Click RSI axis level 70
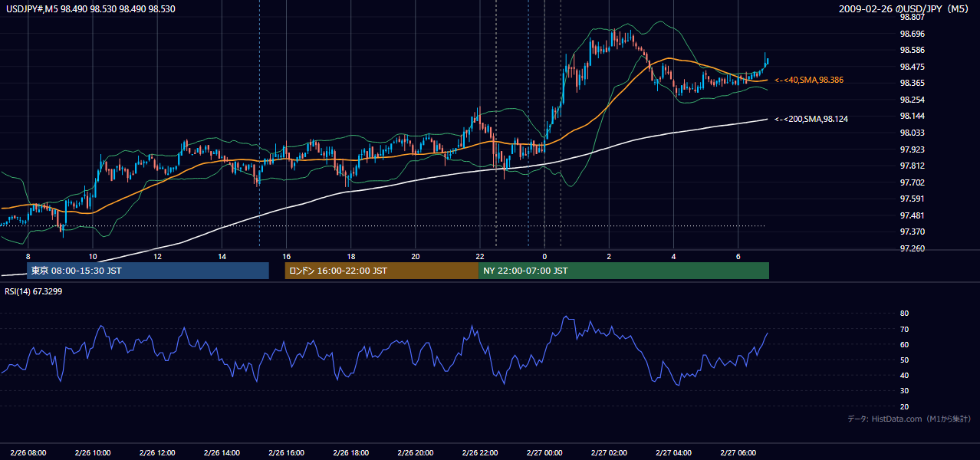Image resolution: width=980 pixels, height=460 pixels. (x=904, y=329)
